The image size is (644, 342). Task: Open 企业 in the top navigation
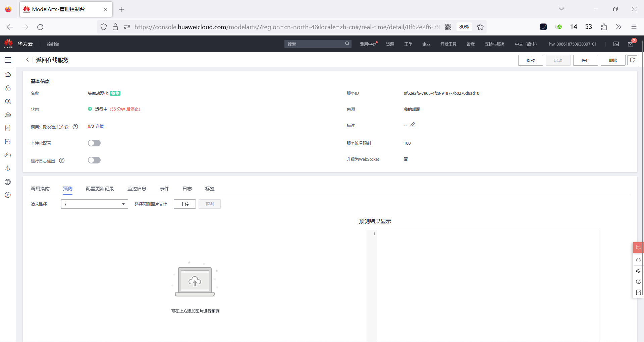coord(426,44)
